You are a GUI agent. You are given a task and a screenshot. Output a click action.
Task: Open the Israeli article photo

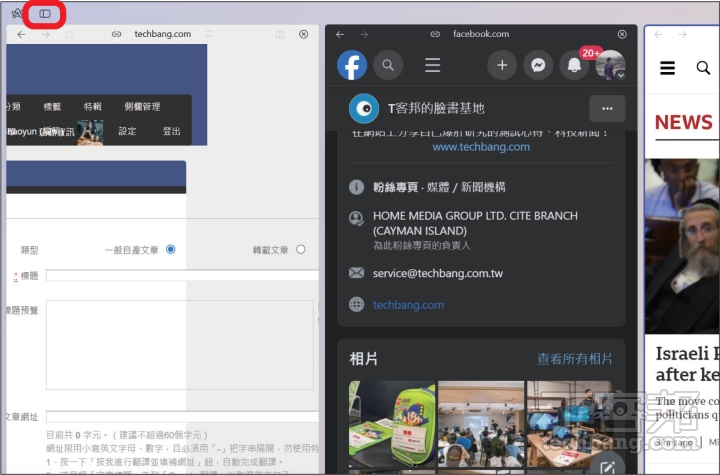[x=682, y=246]
